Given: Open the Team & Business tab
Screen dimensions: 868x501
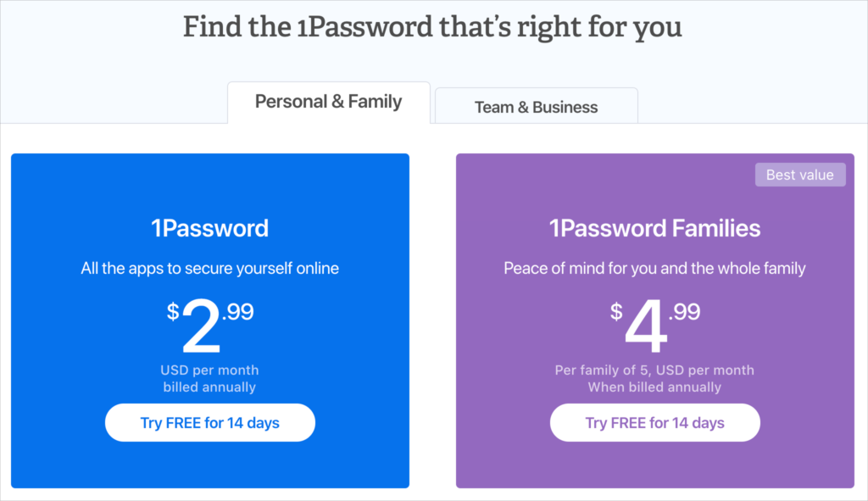Looking at the screenshot, I should [536, 107].
